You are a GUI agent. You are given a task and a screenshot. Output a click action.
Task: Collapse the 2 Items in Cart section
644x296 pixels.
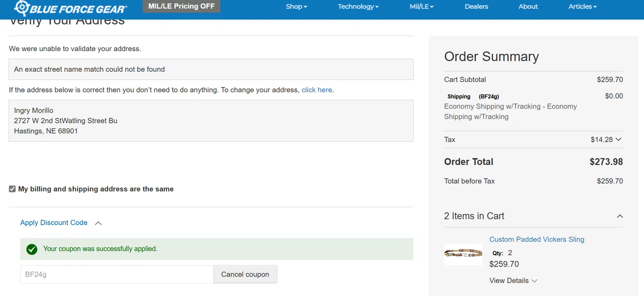pyautogui.click(x=620, y=216)
